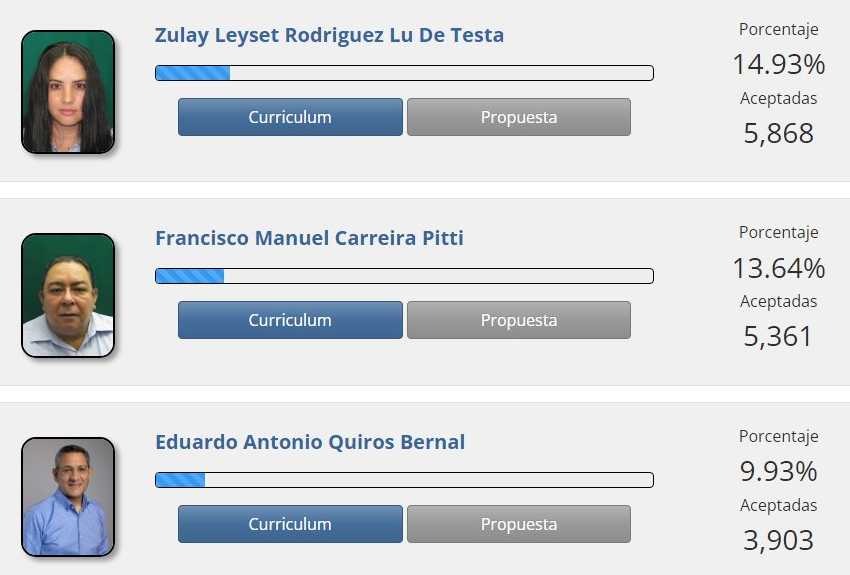Click Eduardo's 9.93% progress bar
850x575 pixels.
point(404,480)
